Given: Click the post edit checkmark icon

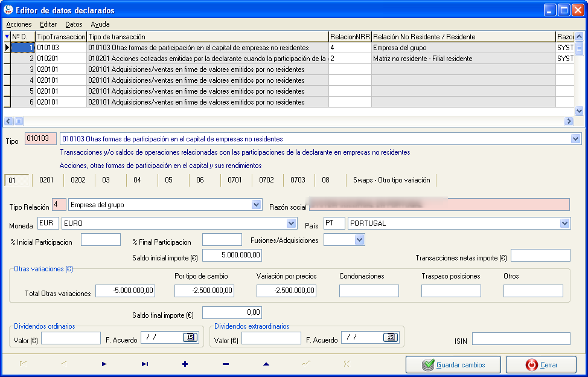Looking at the screenshot, I should point(306,364).
